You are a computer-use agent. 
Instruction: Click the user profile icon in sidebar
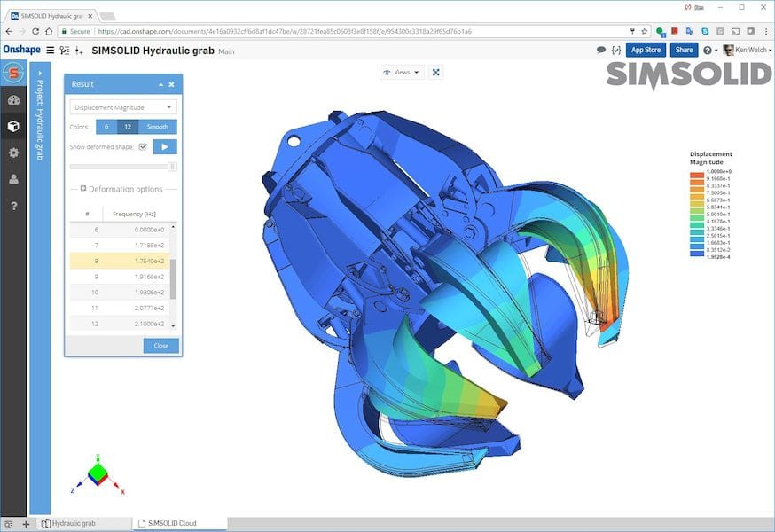pyautogui.click(x=13, y=179)
